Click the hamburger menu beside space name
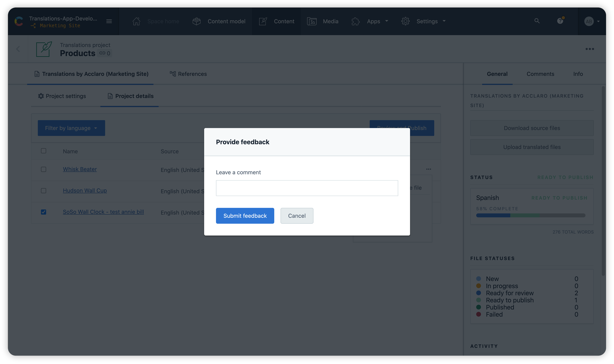Screen dimensions: 614x364 (109, 21)
